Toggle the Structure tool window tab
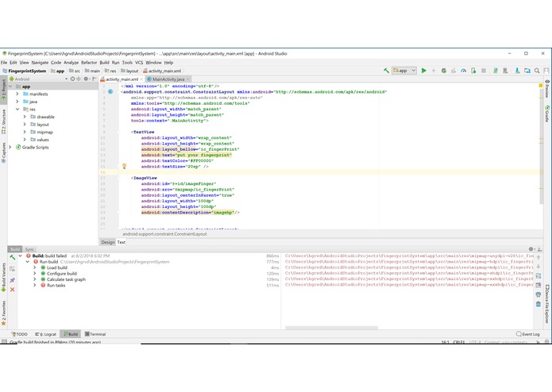Viewport: 552px width, 392px height. (x=3, y=121)
